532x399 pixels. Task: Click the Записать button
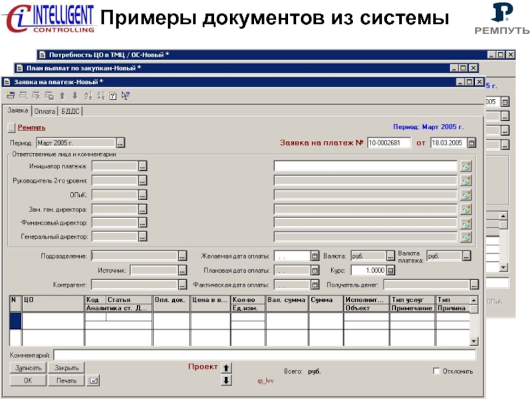pos(28,368)
